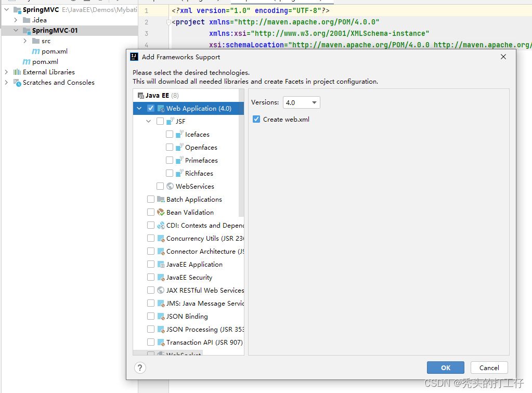This screenshot has height=393, width=532.
Task: Click the WebServices globe icon
Action: coord(171,186)
